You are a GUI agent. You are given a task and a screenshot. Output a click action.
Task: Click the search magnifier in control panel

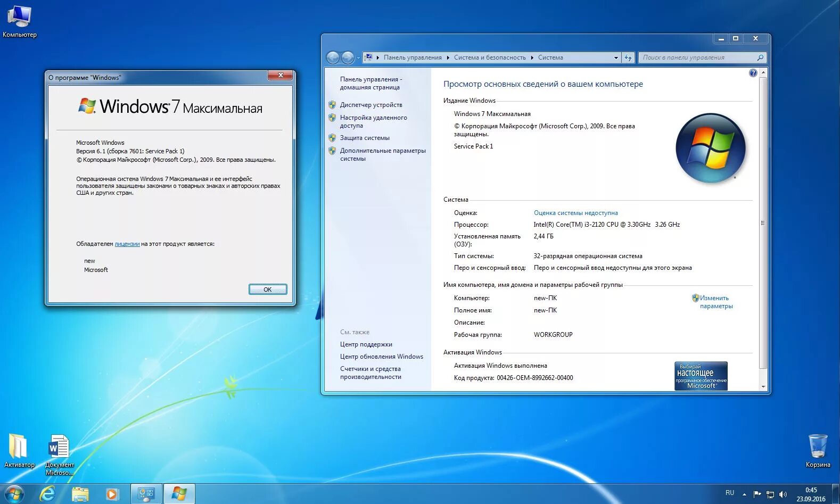coord(760,57)
